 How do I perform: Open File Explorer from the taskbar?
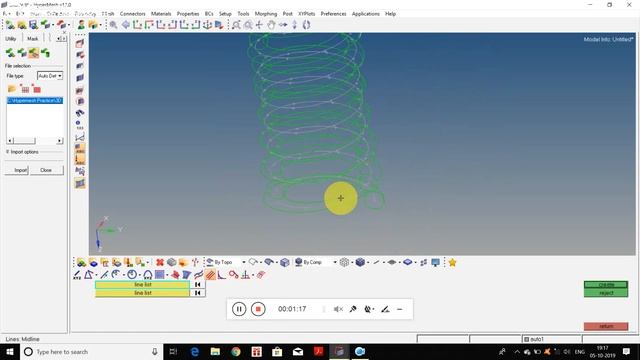point(215,351)
